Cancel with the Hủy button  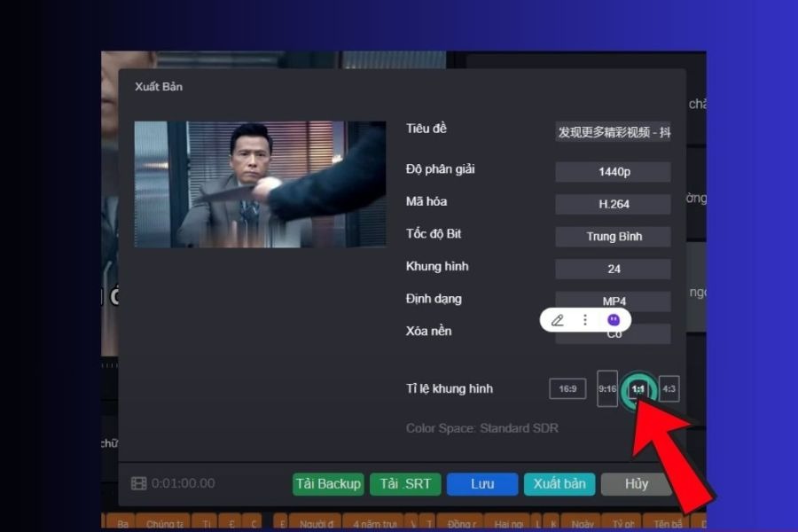636,484
